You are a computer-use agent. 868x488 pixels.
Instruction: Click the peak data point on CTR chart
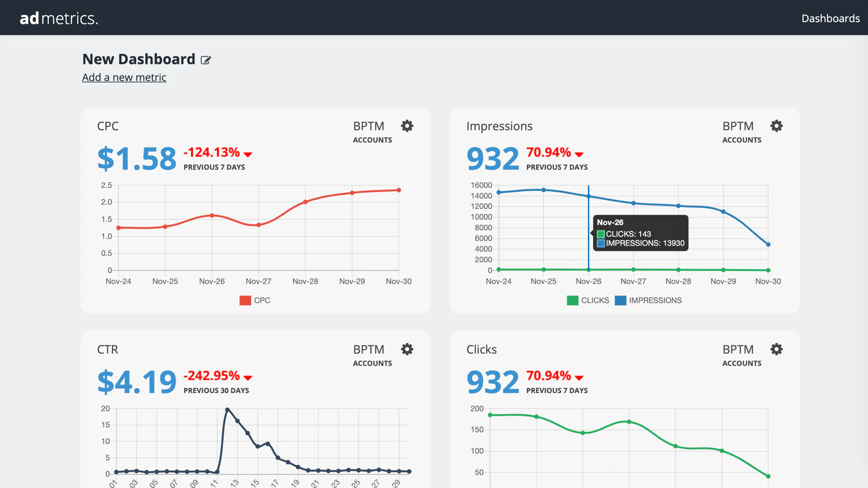click(227, 409)
